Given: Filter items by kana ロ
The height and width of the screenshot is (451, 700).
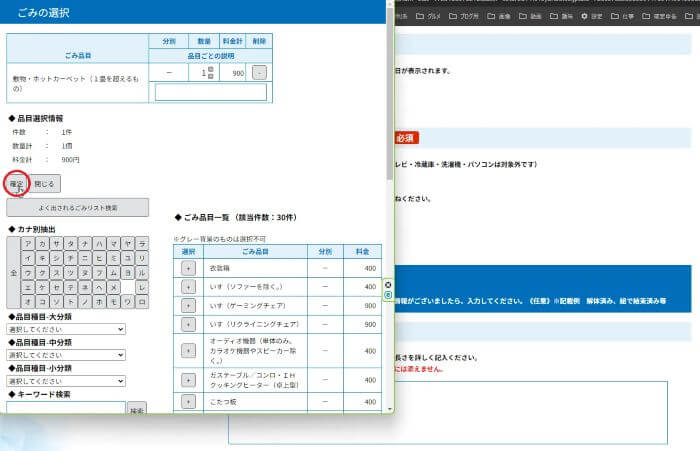Looking at the screenshot, I should (142, 302).
